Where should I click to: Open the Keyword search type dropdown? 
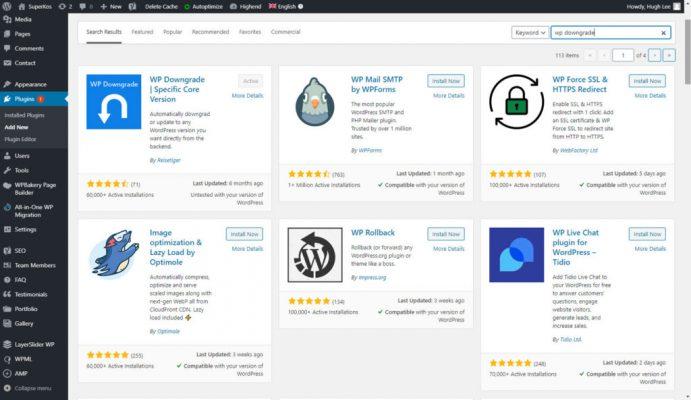pos(530,32)
